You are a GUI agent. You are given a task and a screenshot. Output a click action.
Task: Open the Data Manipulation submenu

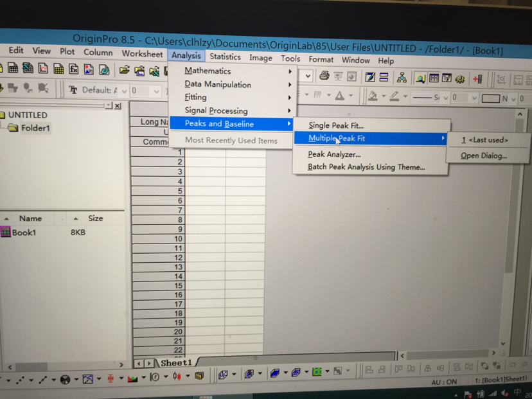pos(233,84)
